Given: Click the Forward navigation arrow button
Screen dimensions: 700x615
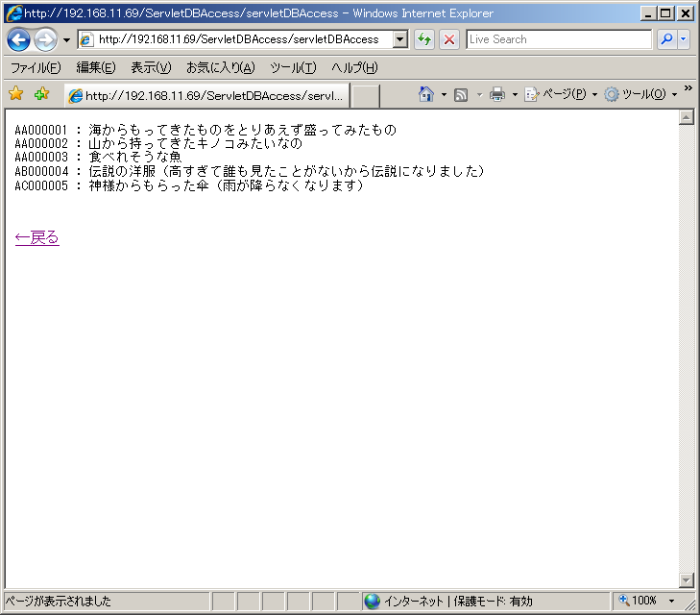Looking at the screenshot, I should 45,39.
